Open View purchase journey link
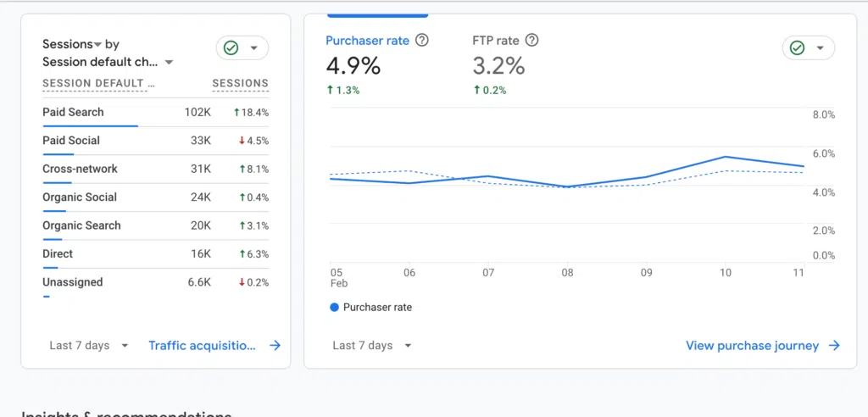This screenshot has height=417, width=868. (753, 346)
